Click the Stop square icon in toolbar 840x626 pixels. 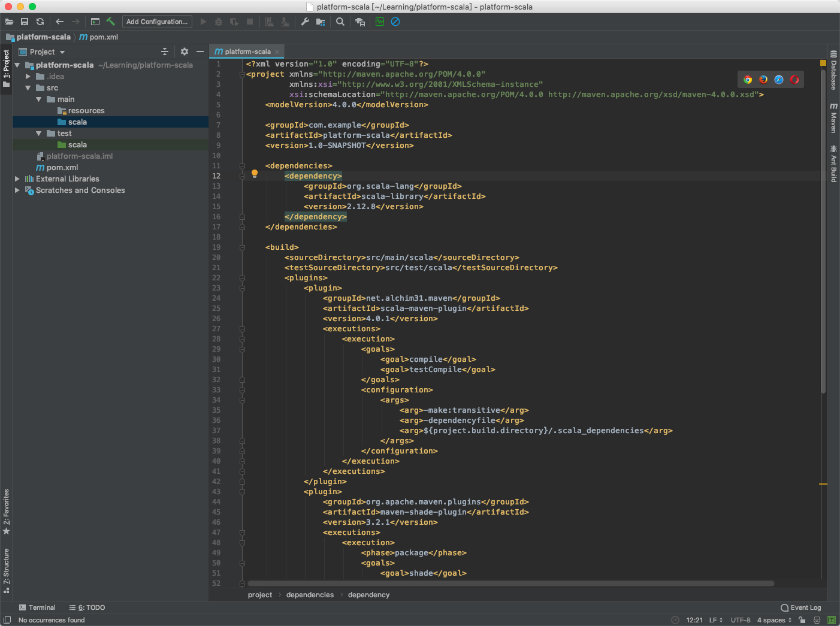click(250, 22)
